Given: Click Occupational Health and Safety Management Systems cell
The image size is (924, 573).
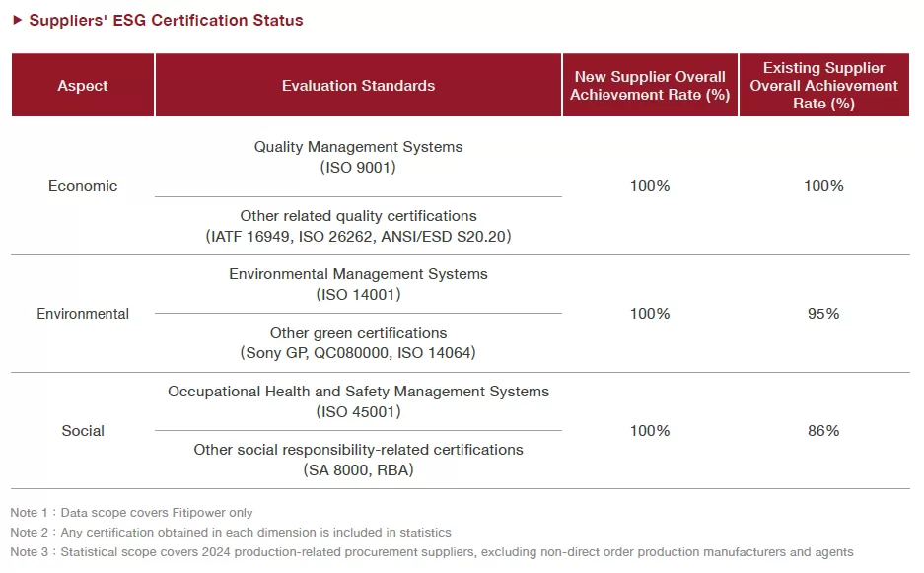Looking at the screenshot, I should (358, 401).
